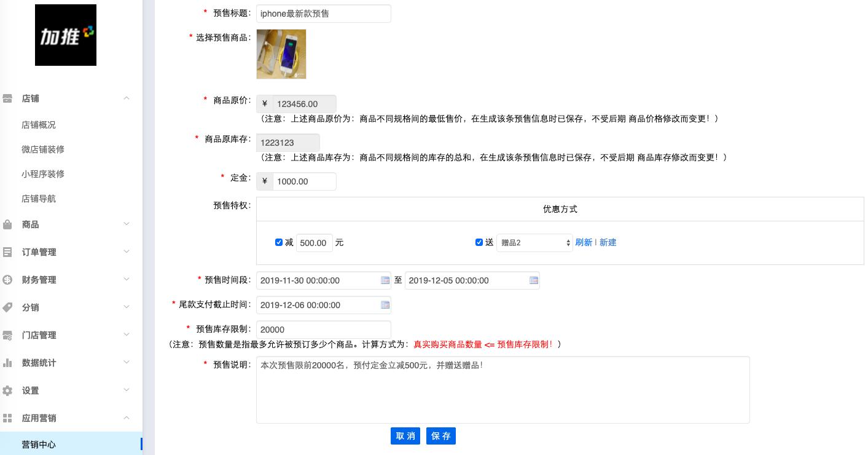Click the 加推 logo image

point(66,35)
